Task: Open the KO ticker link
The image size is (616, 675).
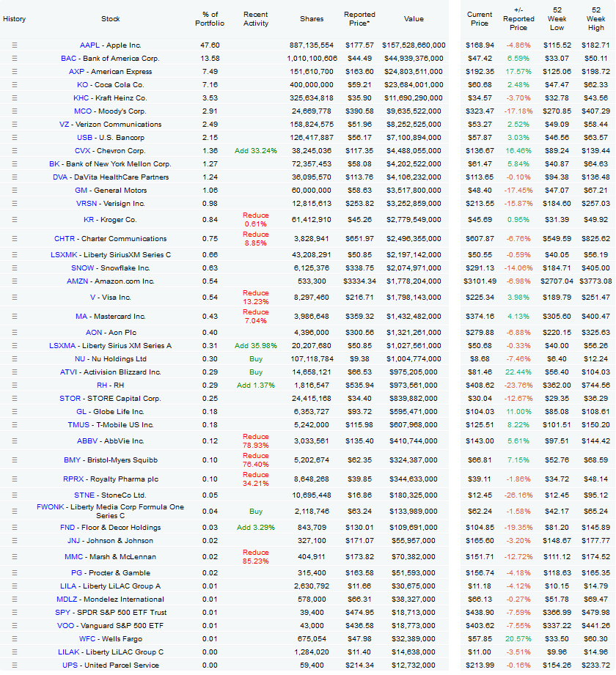Action: 82,85
